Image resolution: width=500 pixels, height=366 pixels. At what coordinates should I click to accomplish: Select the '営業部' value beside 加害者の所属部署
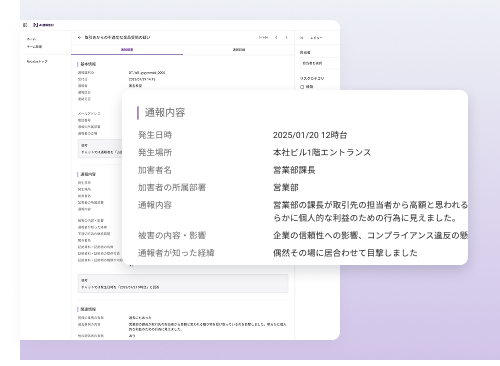click(x=286, y=187)
